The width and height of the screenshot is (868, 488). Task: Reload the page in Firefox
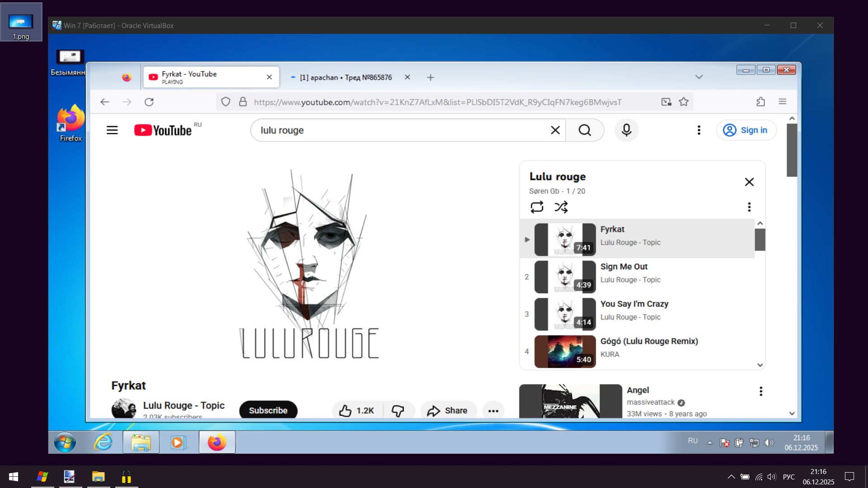click(x=149, y=102)
